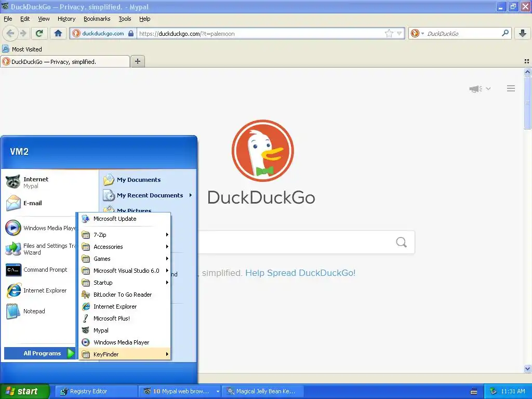532x399 pixels.
Task: Launch Microsoft Plus! from programs list
Action: [x=125, y=318]
